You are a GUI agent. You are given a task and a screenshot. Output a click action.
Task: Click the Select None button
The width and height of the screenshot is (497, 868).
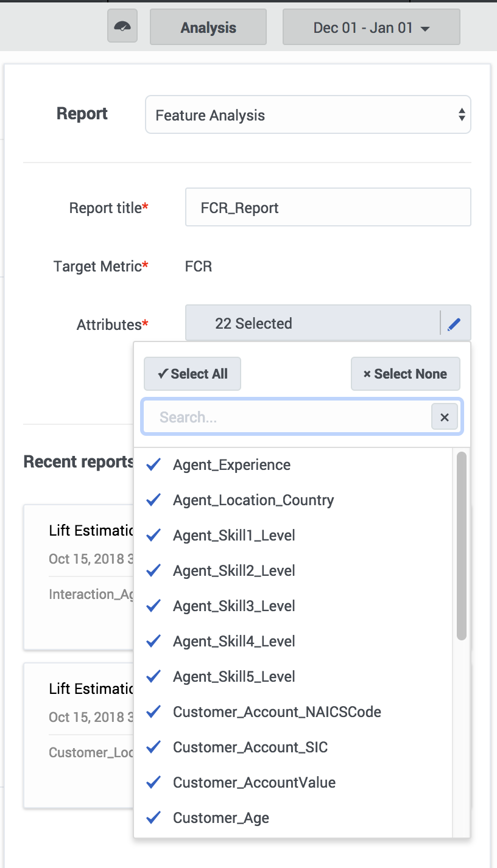405,374
